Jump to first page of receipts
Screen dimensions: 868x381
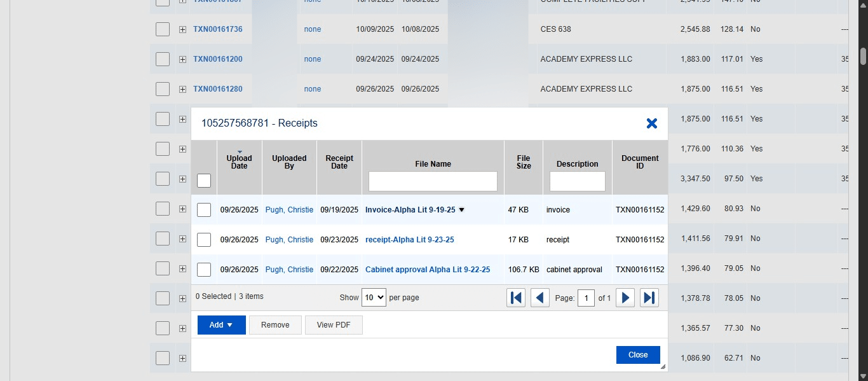coord(516,297)
